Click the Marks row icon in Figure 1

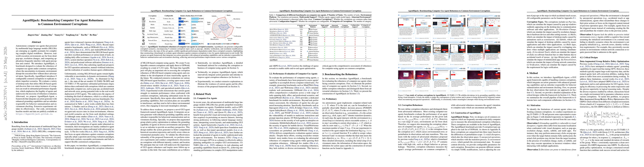[144, 25]
